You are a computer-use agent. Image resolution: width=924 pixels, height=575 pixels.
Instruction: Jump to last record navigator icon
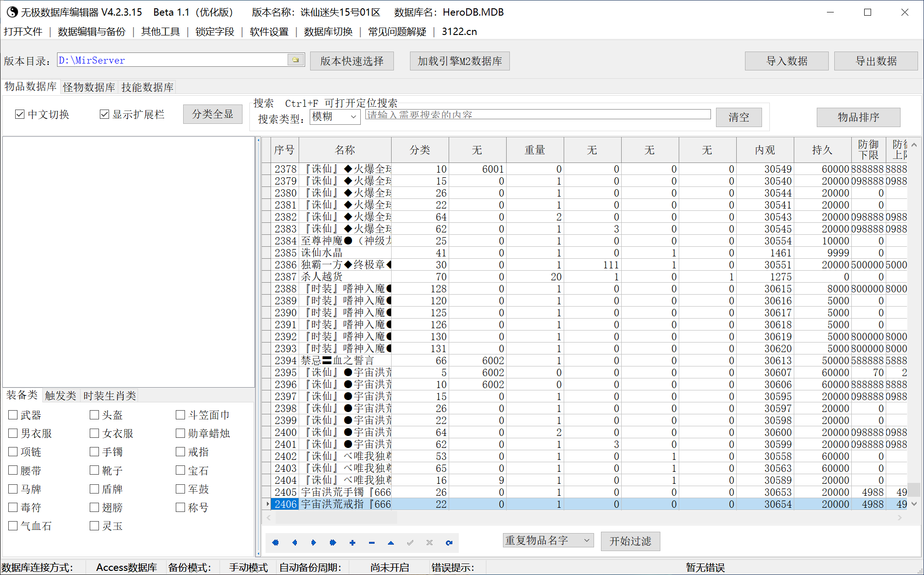[x=333, y=542]
